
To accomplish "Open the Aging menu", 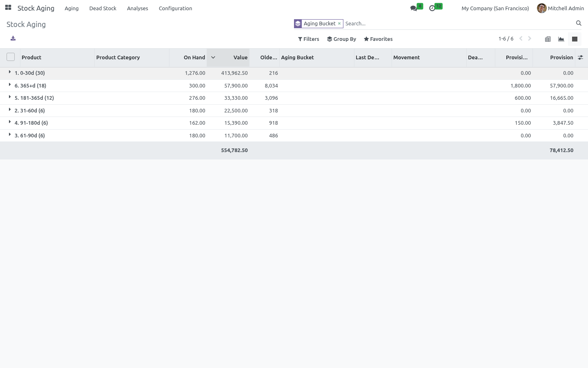I will pos(71,8).
